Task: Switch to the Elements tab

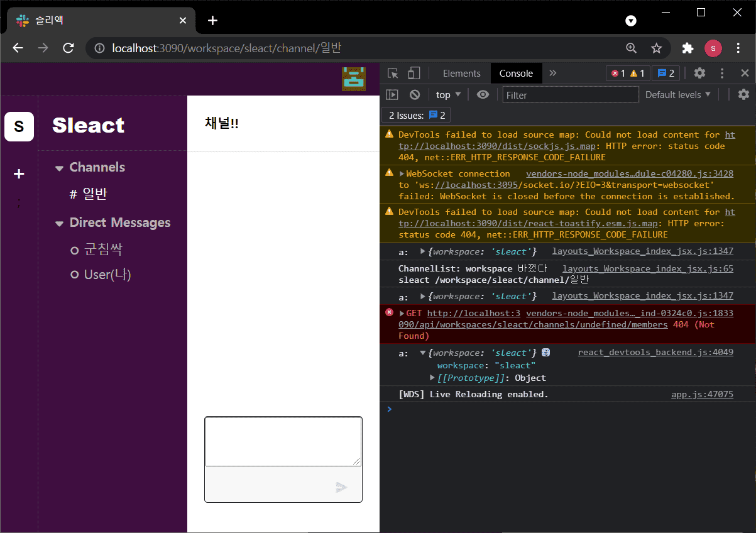Action: (462, 74)
